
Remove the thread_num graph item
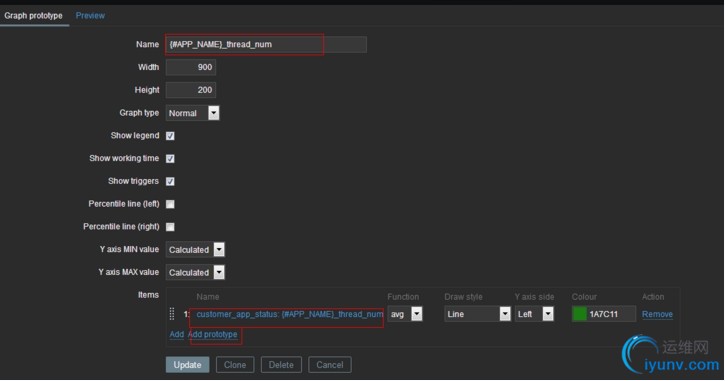[657, 314]
